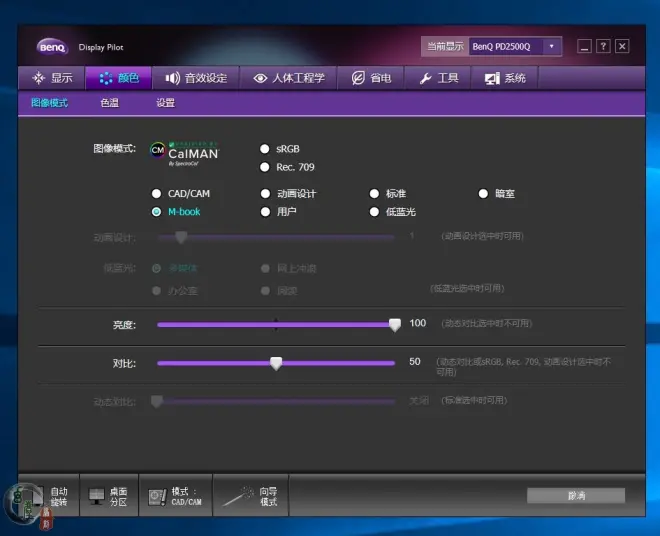Click the 动画设计 level slider thumb
Screen dimensions: 660x536
coord(181,237)
